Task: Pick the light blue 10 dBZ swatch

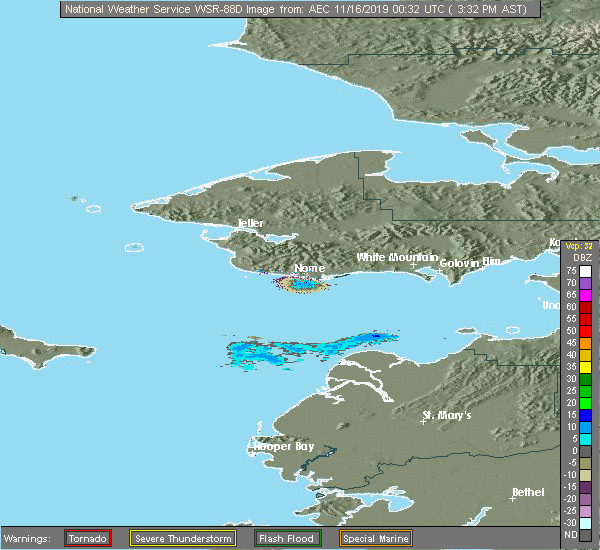Action: 585,427
